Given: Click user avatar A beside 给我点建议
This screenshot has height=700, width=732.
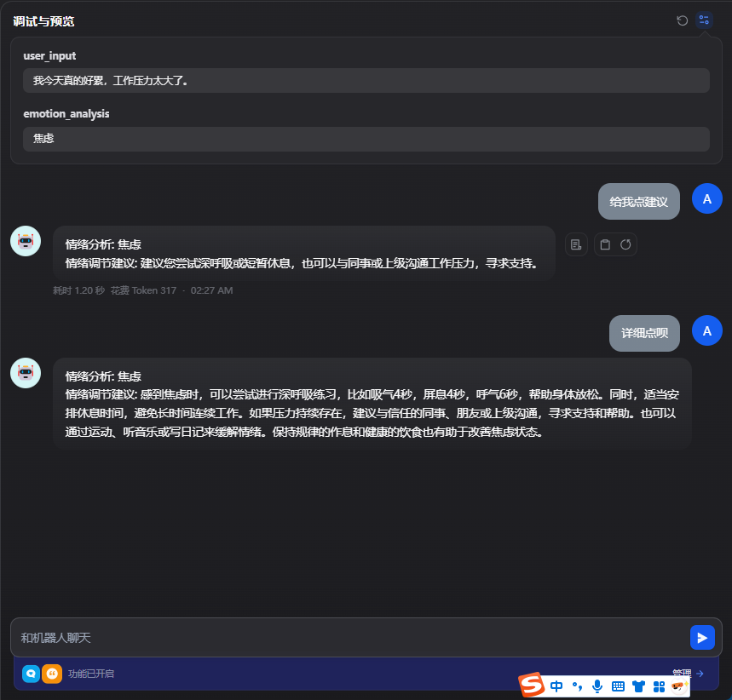Looking at the screenshot, I should coord(706,198).
